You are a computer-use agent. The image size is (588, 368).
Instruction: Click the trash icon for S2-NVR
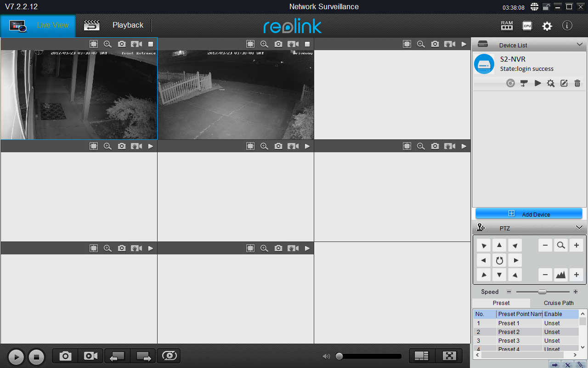tap(577, 83)
